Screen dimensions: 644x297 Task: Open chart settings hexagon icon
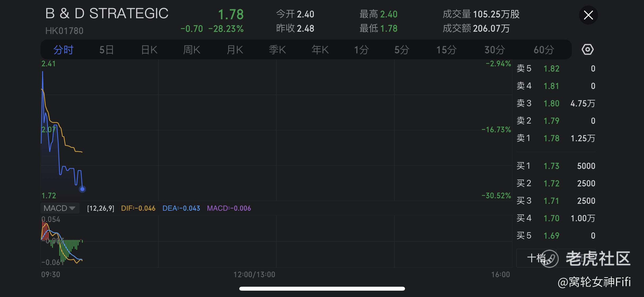[587, 50]
